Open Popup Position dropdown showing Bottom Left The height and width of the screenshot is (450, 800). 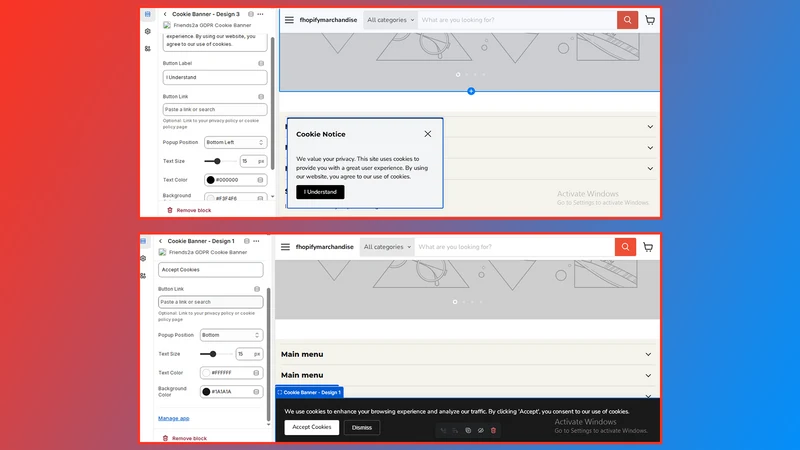pos(235,142)
